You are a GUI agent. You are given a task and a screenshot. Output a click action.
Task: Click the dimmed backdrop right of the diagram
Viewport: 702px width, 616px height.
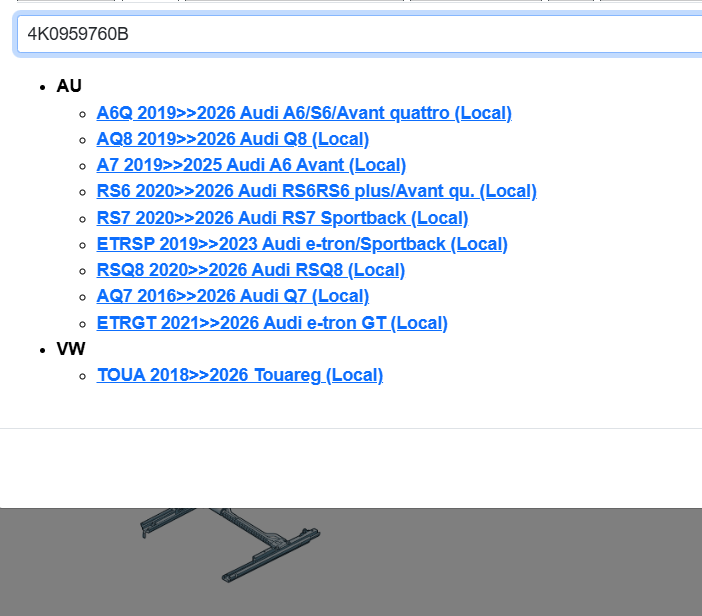(x=520, y=560)
